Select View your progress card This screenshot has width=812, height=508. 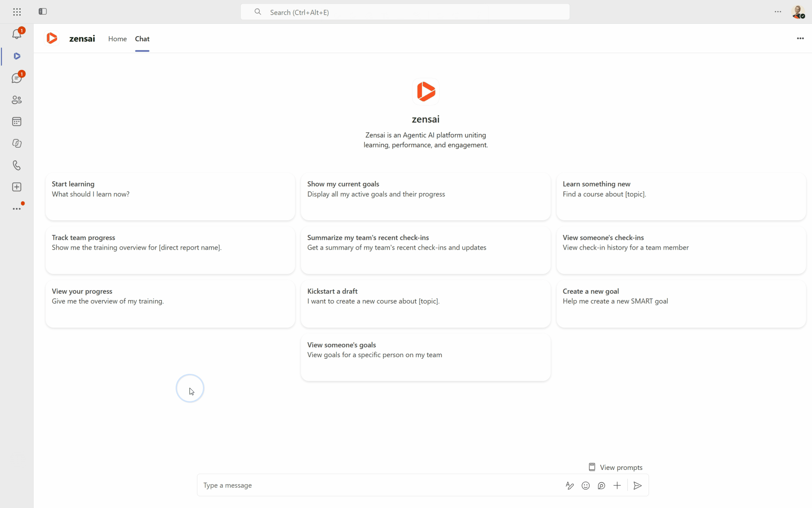click(x=170, y=304)
